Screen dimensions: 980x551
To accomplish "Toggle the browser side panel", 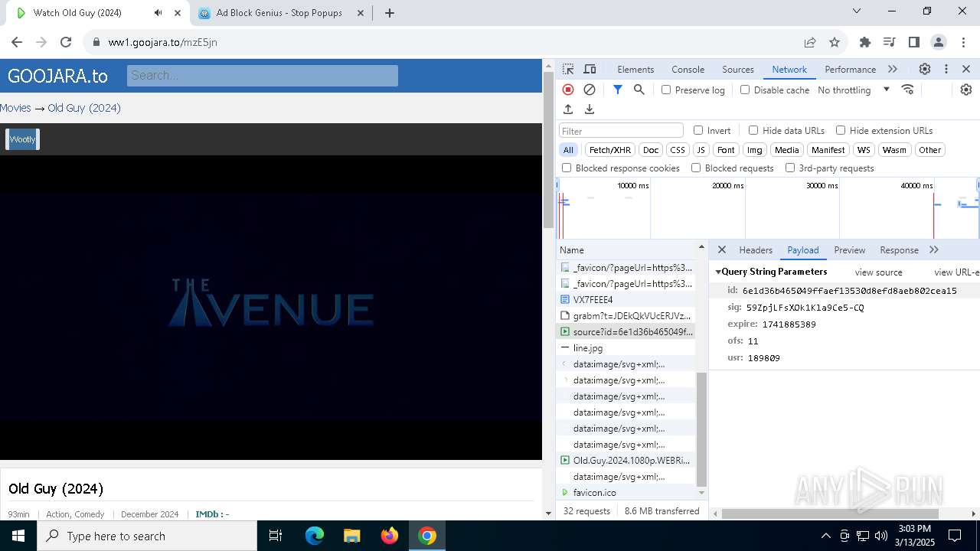I will [913, 42].
